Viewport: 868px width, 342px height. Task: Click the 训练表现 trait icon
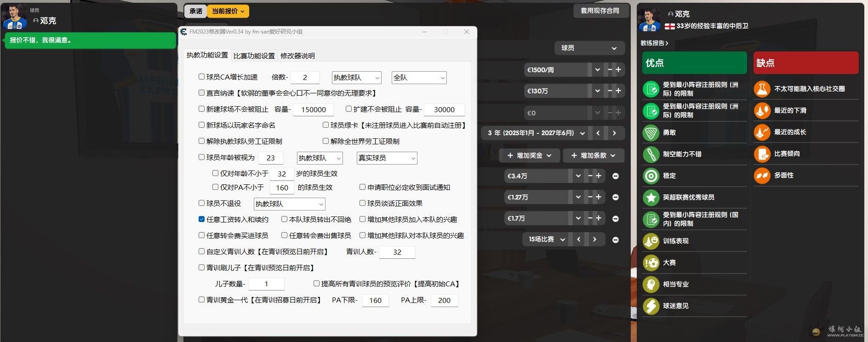click(651, 241)
